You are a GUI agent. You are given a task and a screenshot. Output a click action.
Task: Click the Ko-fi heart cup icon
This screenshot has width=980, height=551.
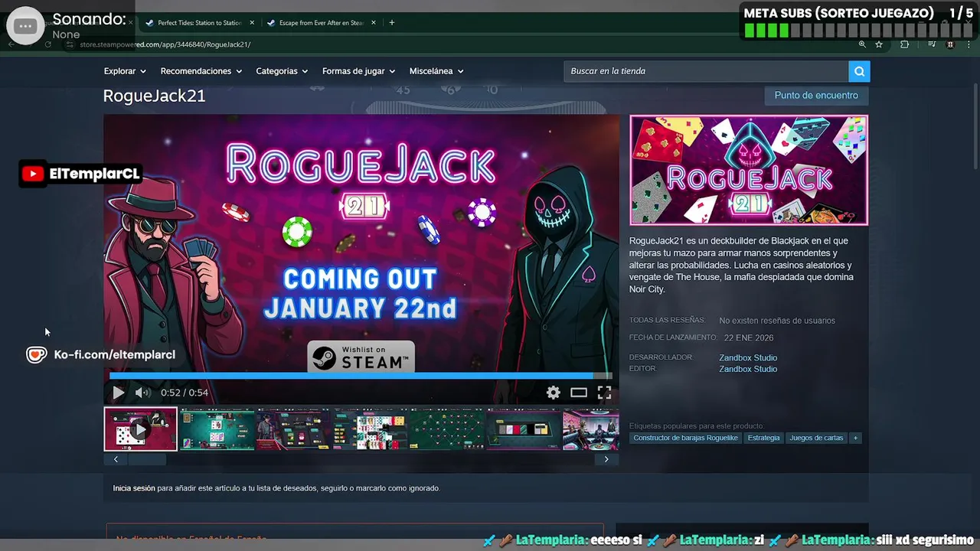[x=36, y=354]
